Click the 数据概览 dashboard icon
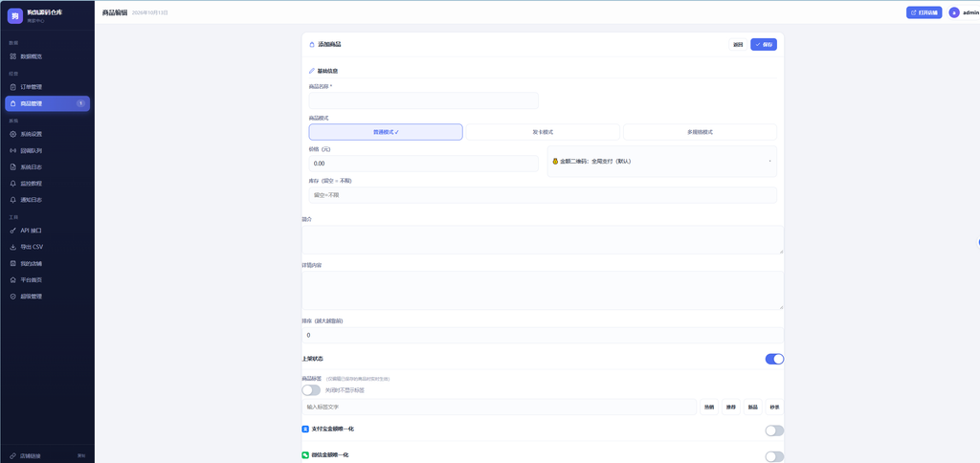The height and width of the screenshot is (463, 980). 13,56
